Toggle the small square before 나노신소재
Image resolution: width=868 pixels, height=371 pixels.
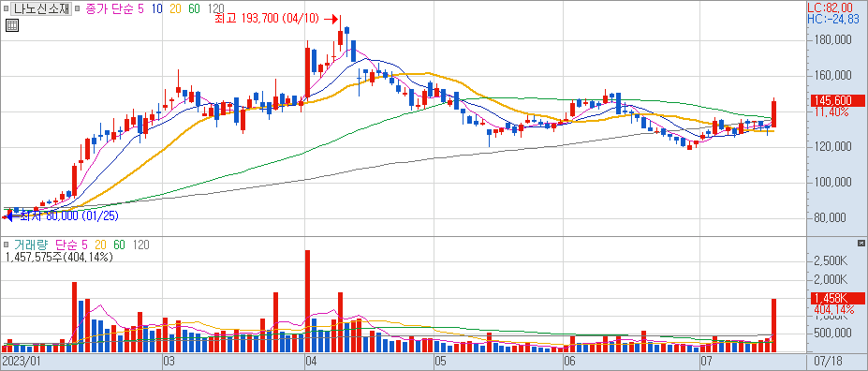click(6, 9)
